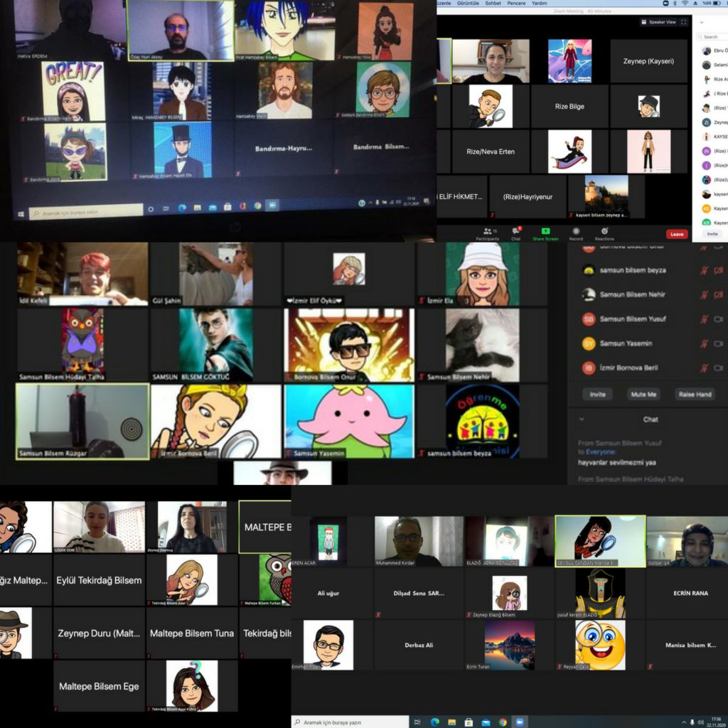Enter full screen via the corner icon
Viewport: 728px width, 728px height.
(684, 22)
